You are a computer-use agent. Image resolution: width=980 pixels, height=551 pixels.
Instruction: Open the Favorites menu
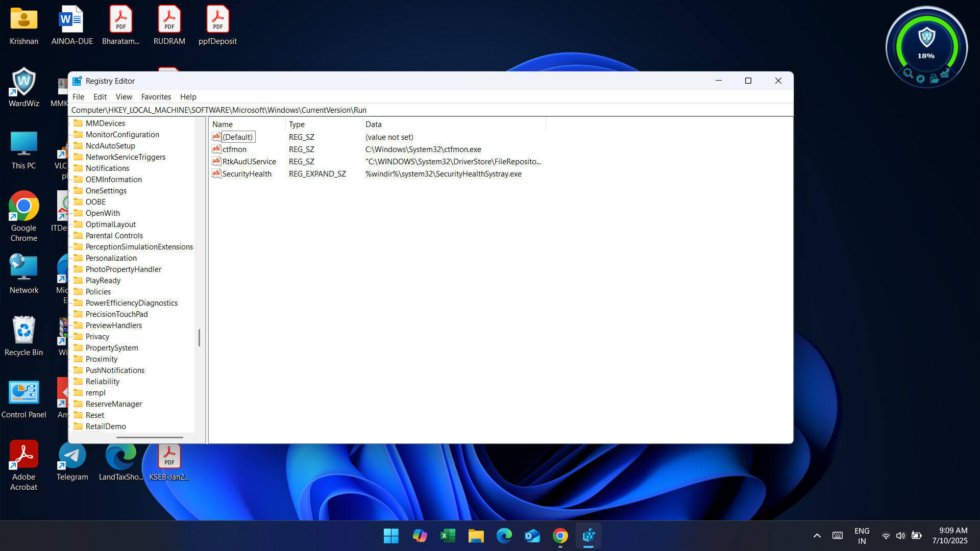coord(156,96)
